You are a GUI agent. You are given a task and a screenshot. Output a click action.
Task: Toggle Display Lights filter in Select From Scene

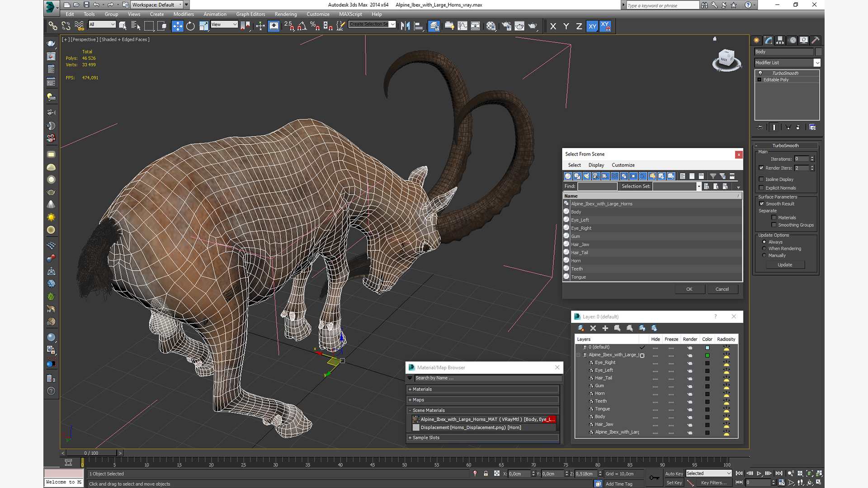[587, 176]
